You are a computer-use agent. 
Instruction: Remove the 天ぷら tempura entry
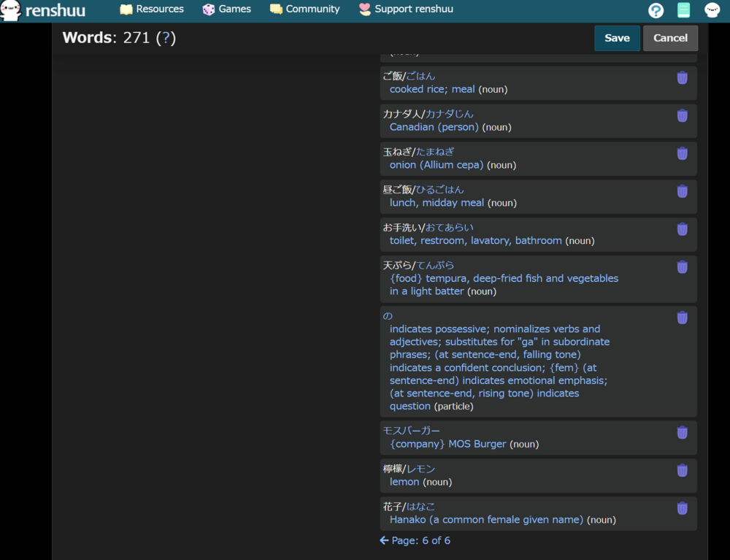click(x=682, y=267)
